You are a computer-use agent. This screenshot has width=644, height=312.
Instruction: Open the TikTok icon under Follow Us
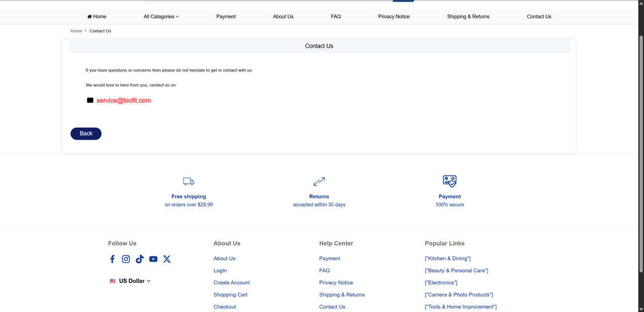(140, 259)
